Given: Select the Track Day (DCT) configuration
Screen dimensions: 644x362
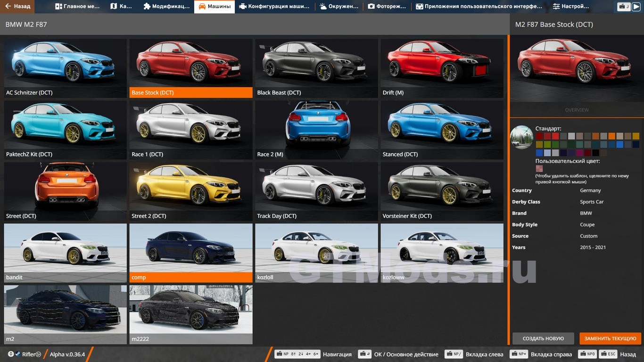Looking at the screenshot, I should (x=316, y=192).
